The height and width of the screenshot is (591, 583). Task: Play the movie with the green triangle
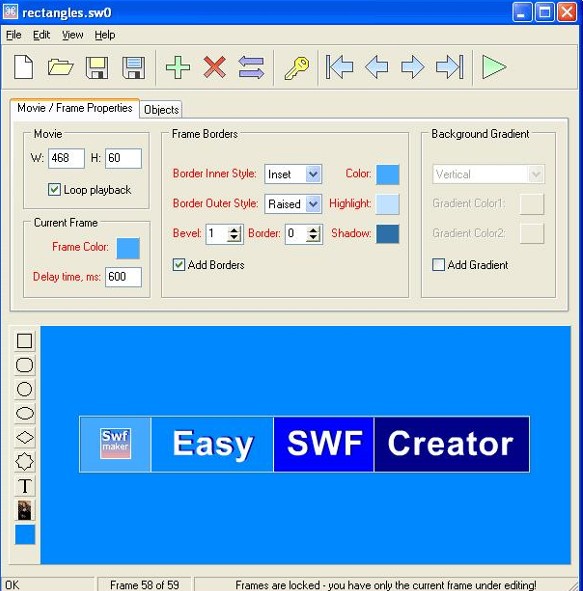coord(494,67)
